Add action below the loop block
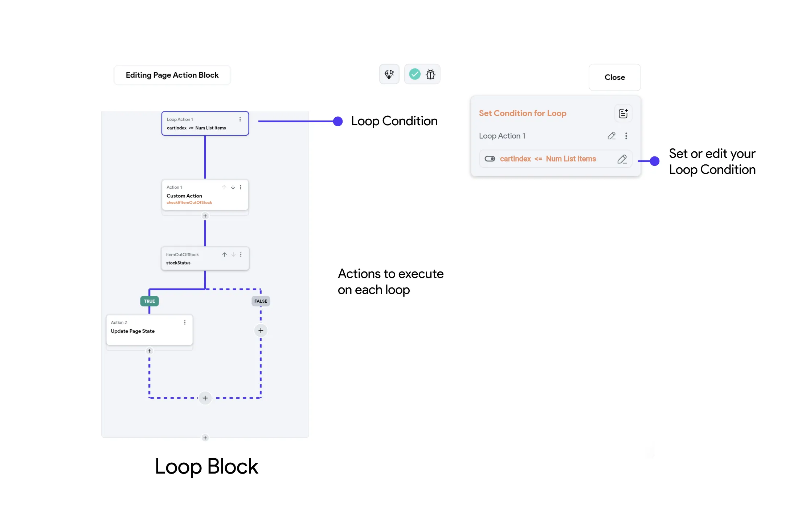The width and height of the screenshot is (806, 532). [x=205, y=438]
